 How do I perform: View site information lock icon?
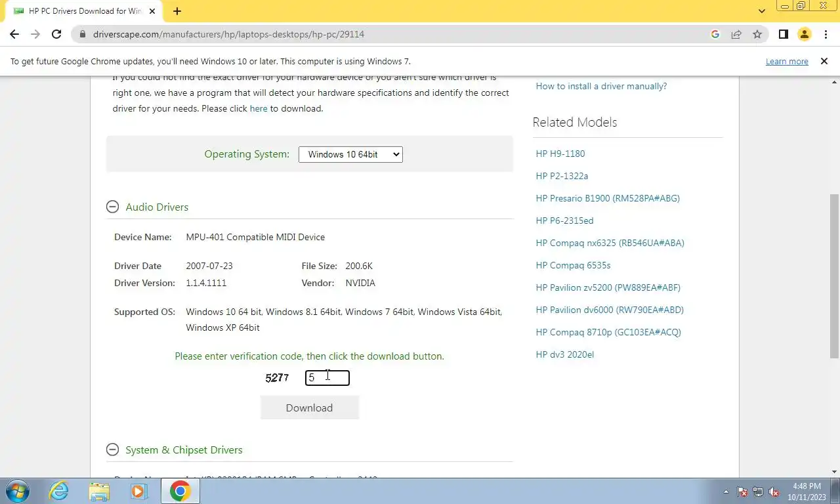click(83, 34)
